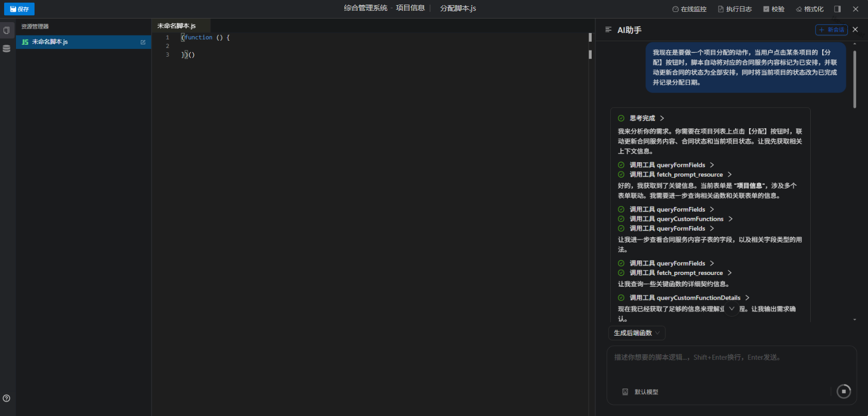Run 校验 validation check
Image resolution: width=868 pixels, height=416 pixels.
[774, 9]
